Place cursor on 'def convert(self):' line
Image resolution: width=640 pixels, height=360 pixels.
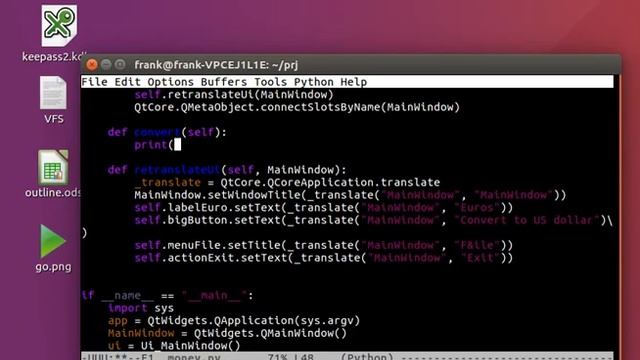[167, 132]
